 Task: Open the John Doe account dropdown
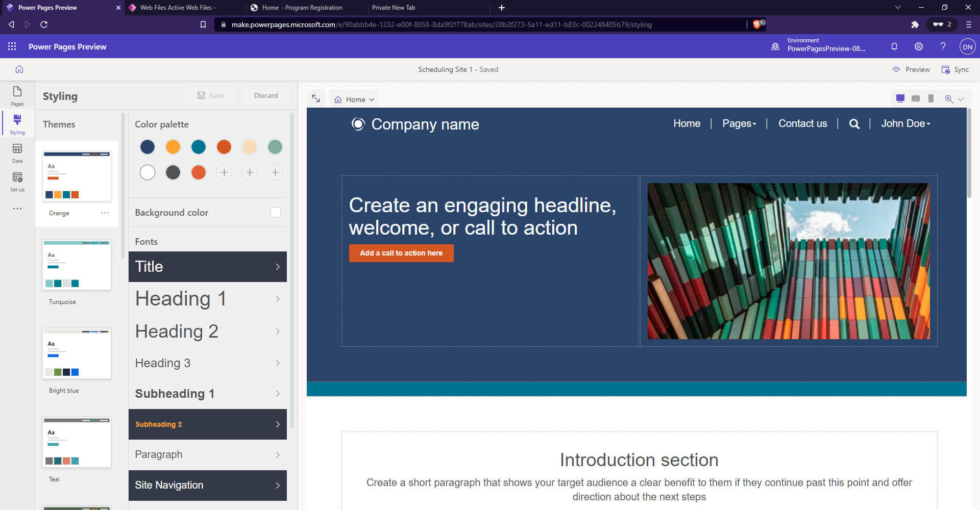click(905, 123)
